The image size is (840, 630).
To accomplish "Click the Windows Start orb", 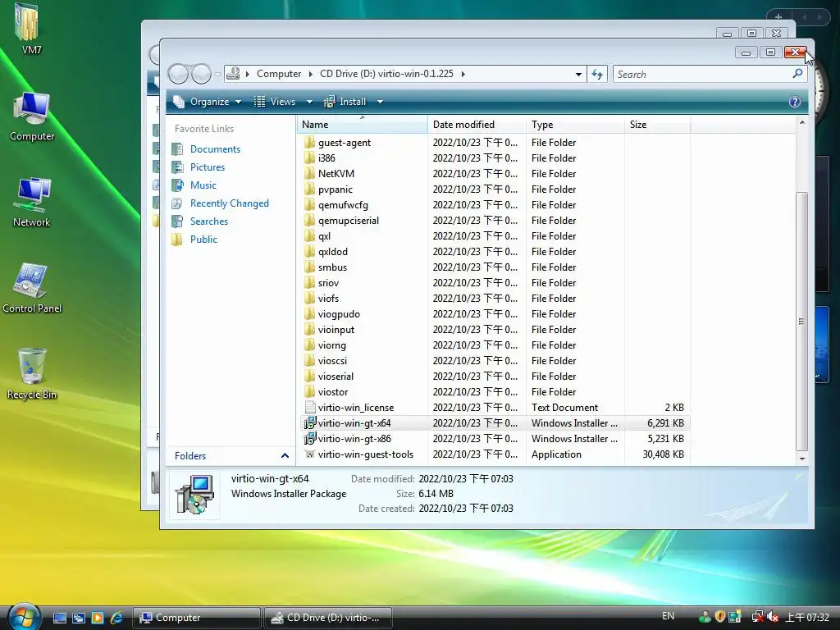I will [x=24, y=616].
